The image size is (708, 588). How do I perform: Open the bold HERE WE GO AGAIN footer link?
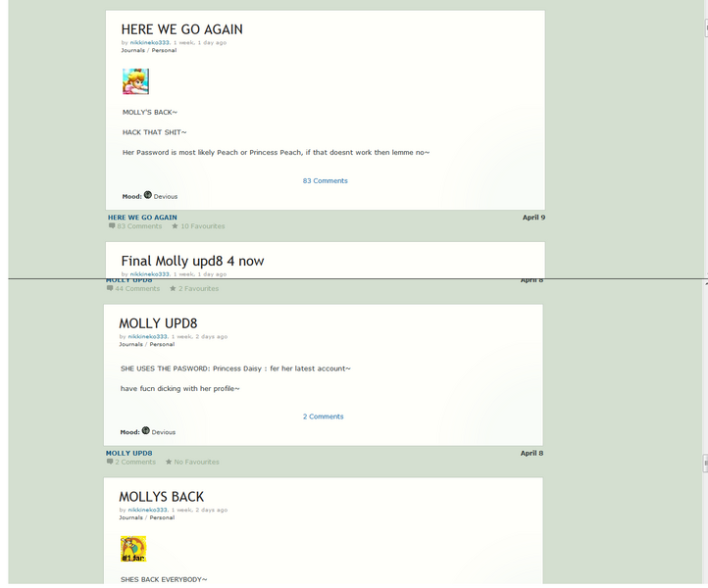142,218
